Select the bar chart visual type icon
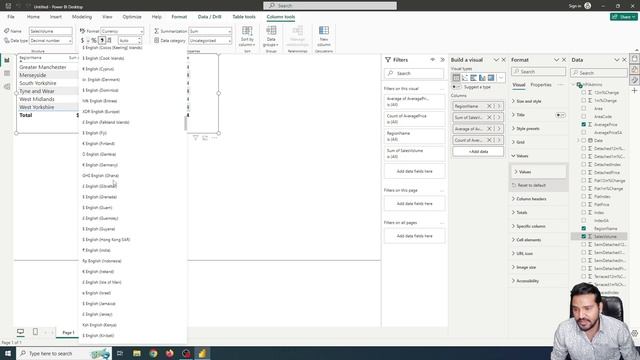640x360 pixels. pos(473,78)
